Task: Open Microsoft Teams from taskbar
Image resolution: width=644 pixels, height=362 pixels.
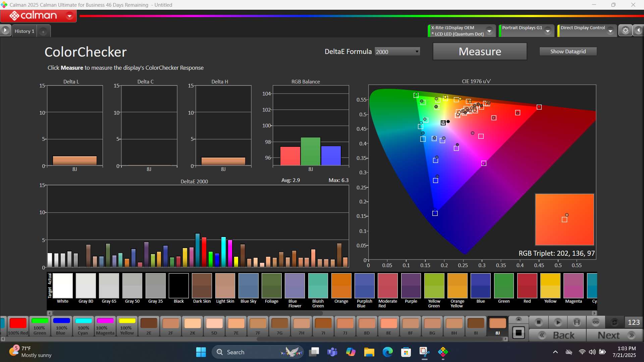Action: pyautogui.click(x=332, y=352)
